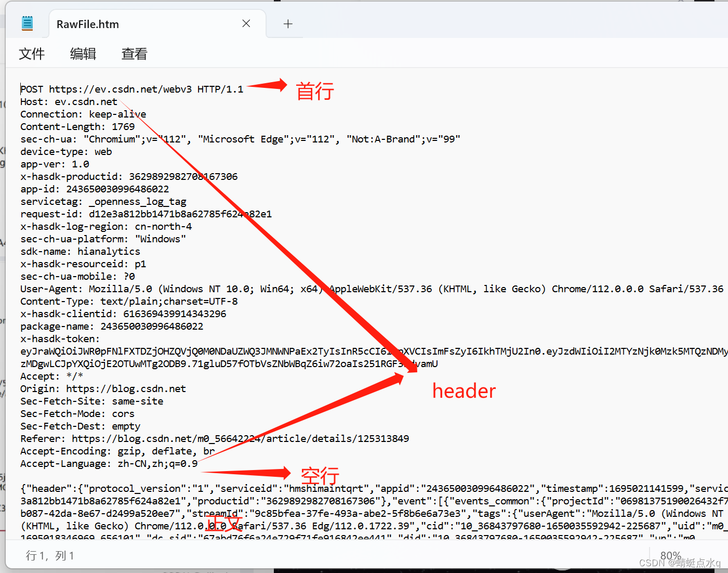This screenshot has width=728, height=573.
Task: Click the Notepad app icon
Action: (28, 23)
